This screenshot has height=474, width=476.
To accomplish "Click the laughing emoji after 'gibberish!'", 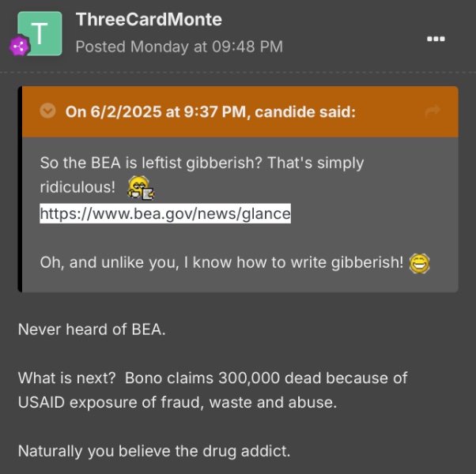I will [420, 264].
